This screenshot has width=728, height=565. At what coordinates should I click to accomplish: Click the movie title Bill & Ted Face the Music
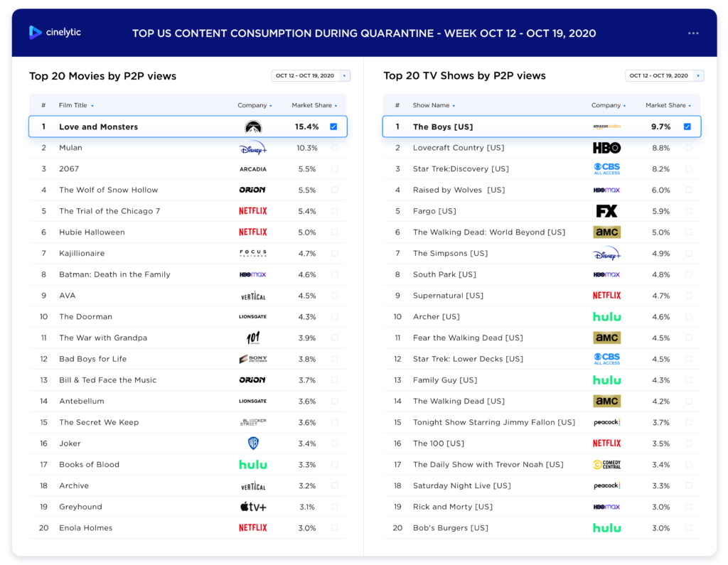point(108,380)
